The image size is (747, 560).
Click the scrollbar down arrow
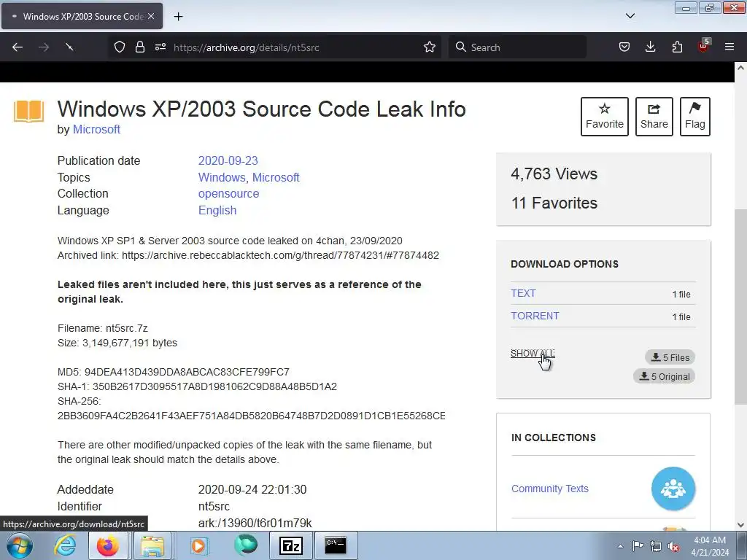coord(740,525)
